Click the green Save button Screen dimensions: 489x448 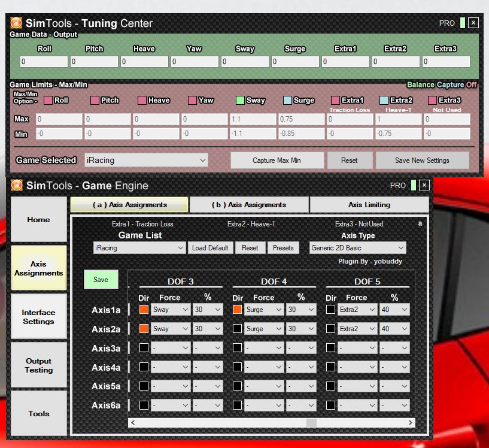101,280
